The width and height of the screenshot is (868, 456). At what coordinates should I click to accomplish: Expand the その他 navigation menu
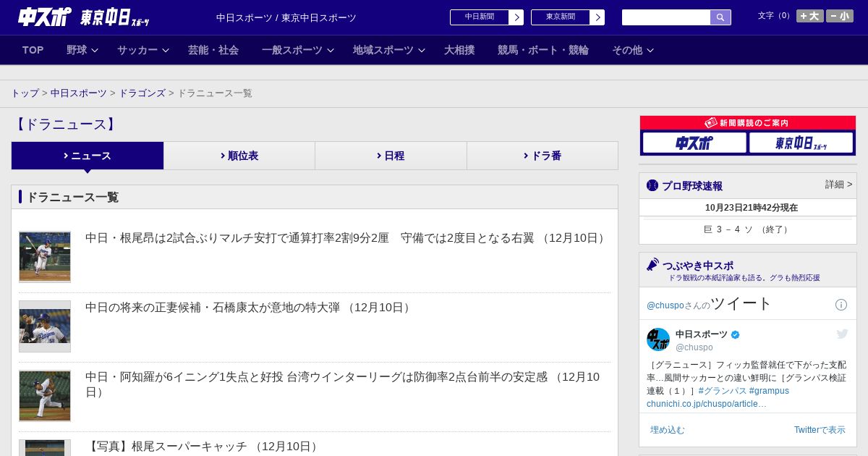pyautogui.click(x=633, y=50)
